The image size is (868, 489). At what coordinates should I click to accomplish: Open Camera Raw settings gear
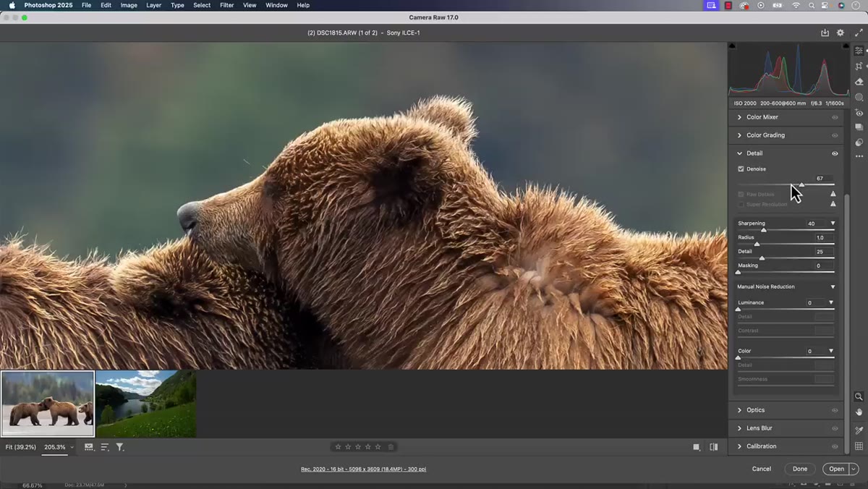pyautogui.click(x=840, y=33)
